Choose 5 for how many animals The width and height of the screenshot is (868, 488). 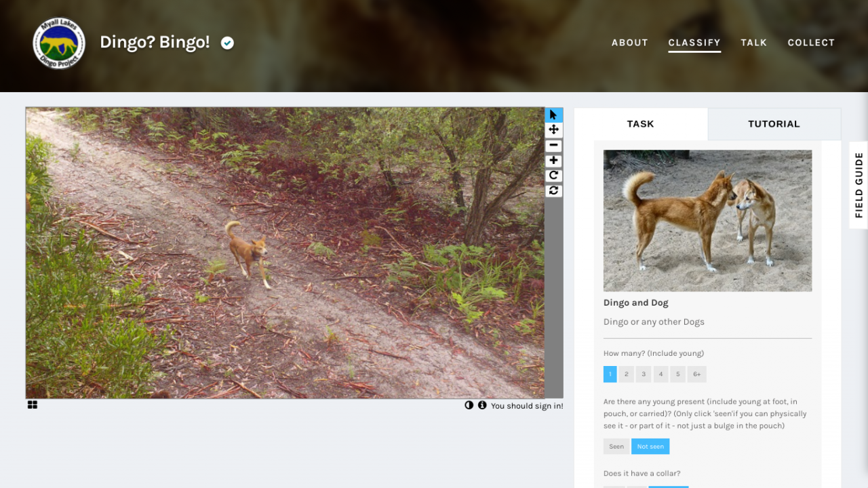pos(677,374)
